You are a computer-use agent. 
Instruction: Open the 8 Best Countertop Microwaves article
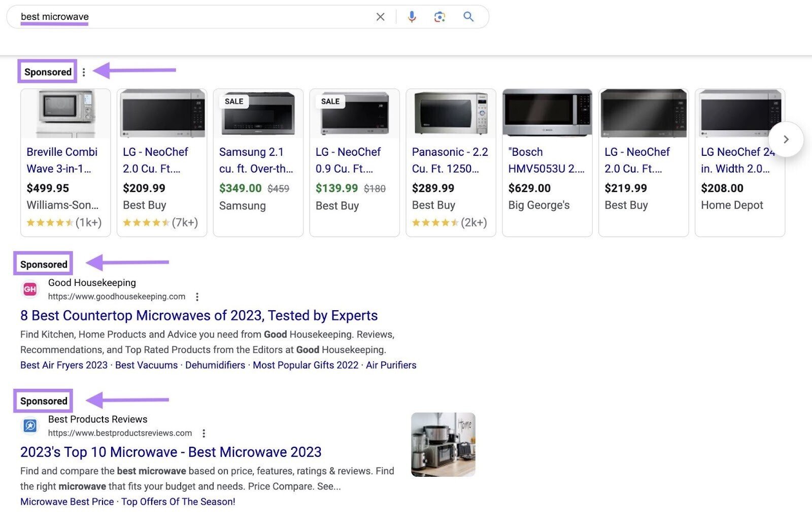198,315
